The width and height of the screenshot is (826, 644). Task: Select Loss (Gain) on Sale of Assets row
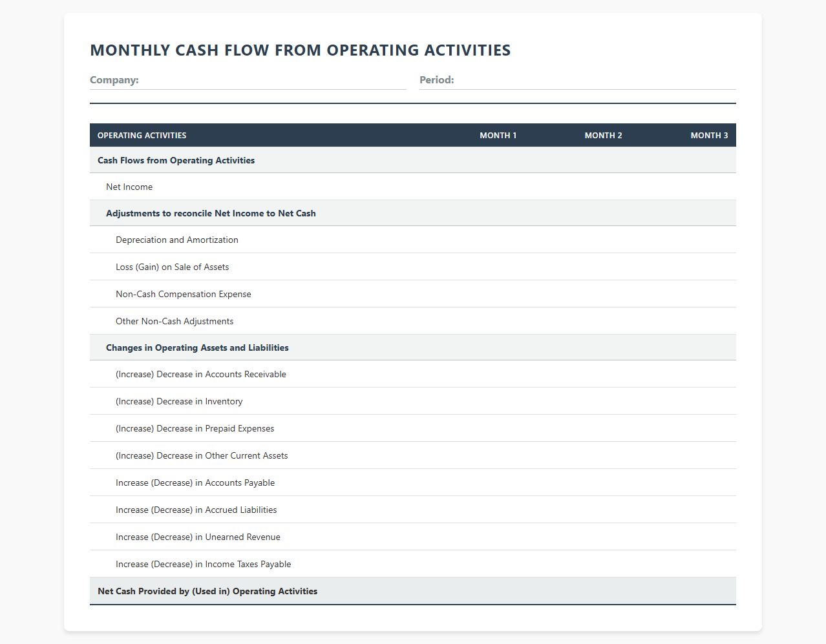coord(413,267)
